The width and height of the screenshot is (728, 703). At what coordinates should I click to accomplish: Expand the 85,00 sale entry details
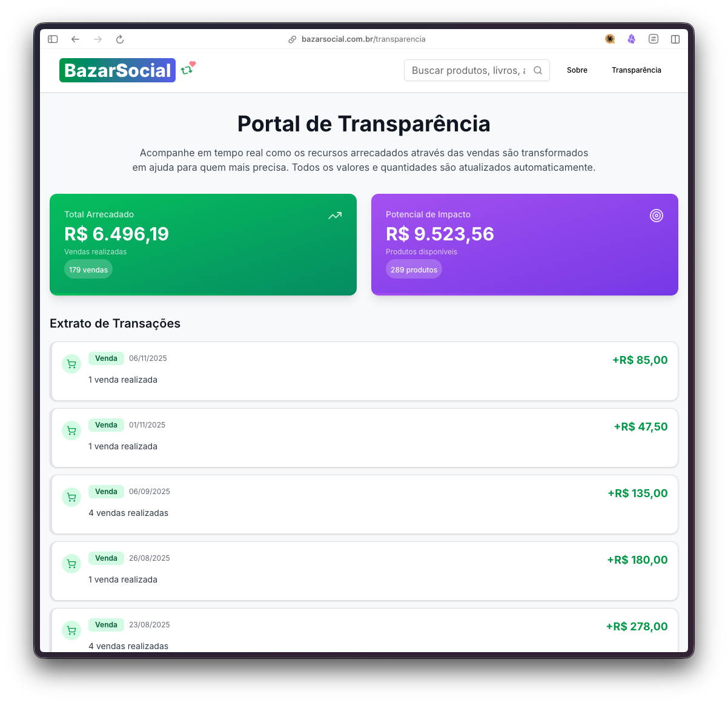pos(364,371)
